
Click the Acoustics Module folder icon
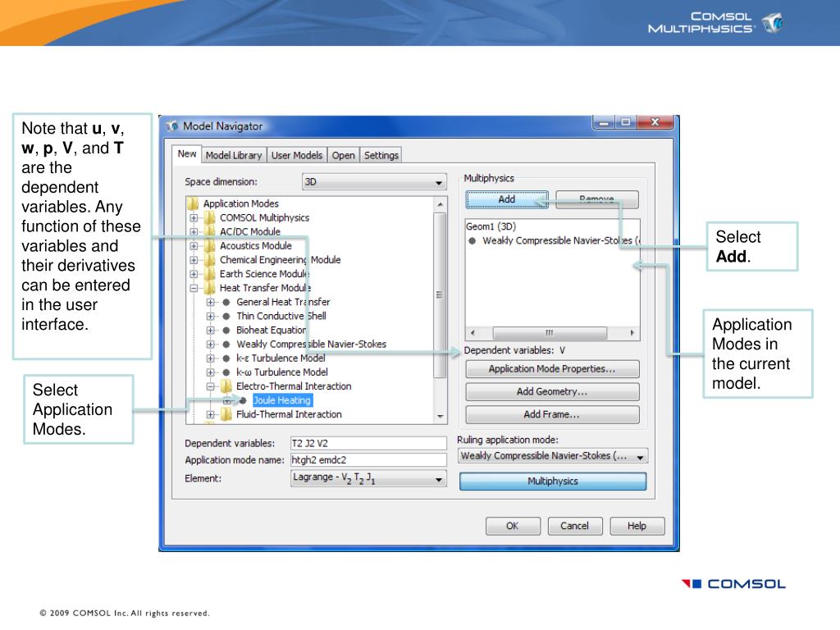[x=209, y=246]
